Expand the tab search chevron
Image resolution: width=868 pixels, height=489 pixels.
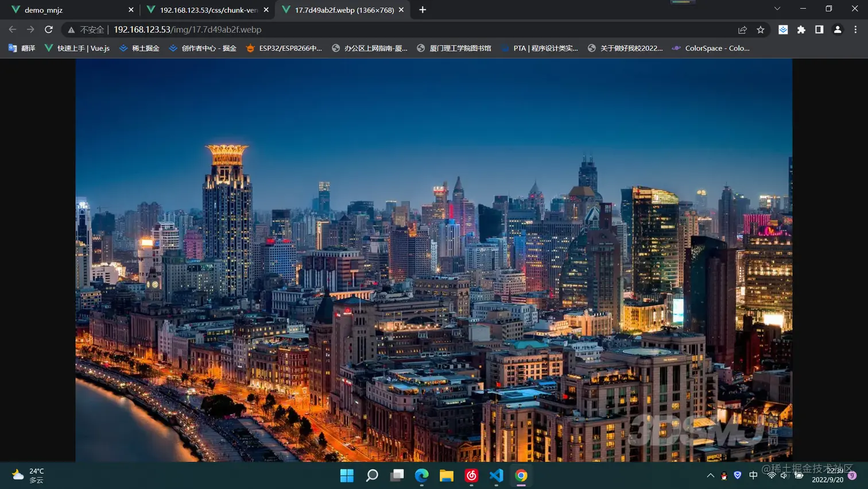point(777,9)
